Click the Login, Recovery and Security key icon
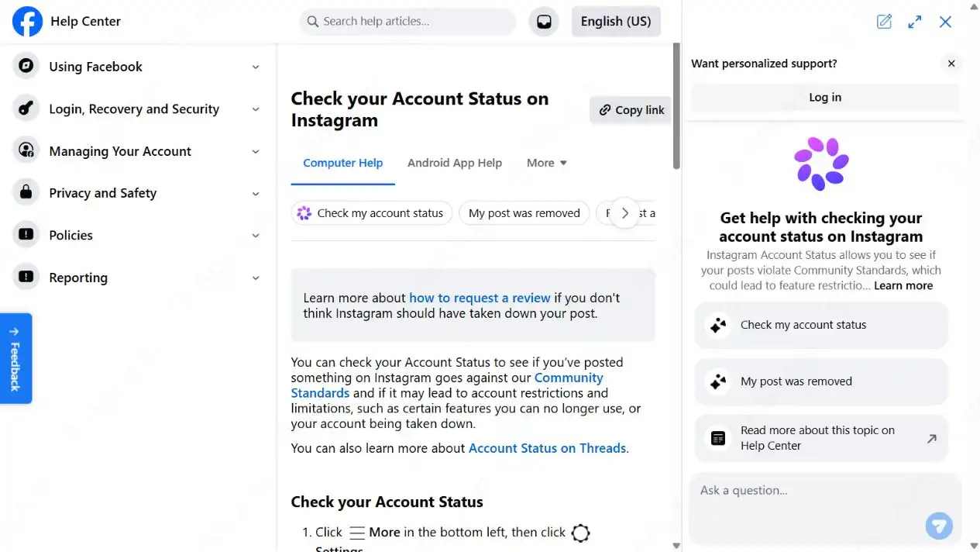980x552 pixels. click(26, 109)
